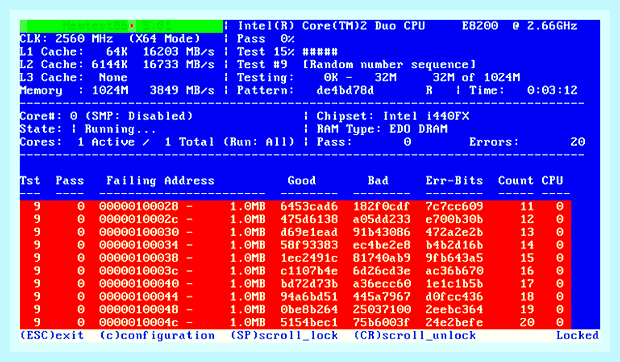This screenshot has height=362, width=620.
Task: Click bad value 445a7967
Action: pyautogui.click(x=382, y=297)
